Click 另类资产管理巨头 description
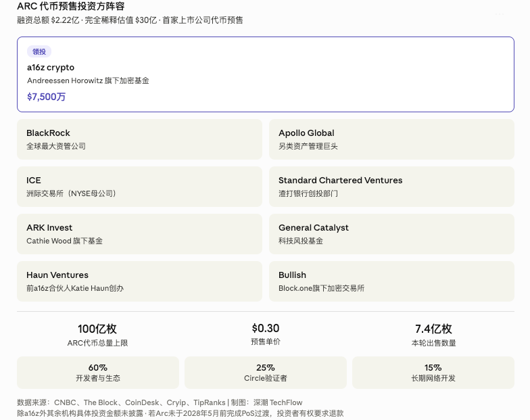Viewport: 530px width, 420px height. pyautogui.click(x=308, y=146)
